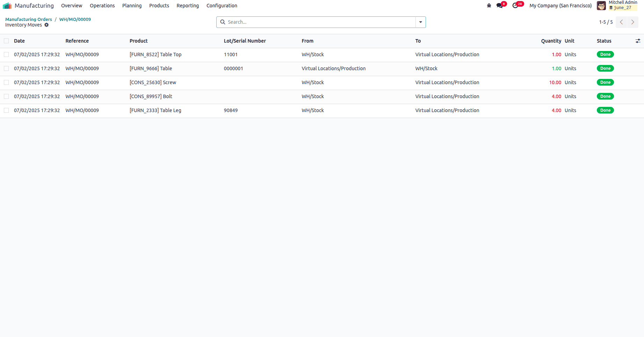Click lot number 11001
This screenshot has height=337, width=644.
[231, 54]
